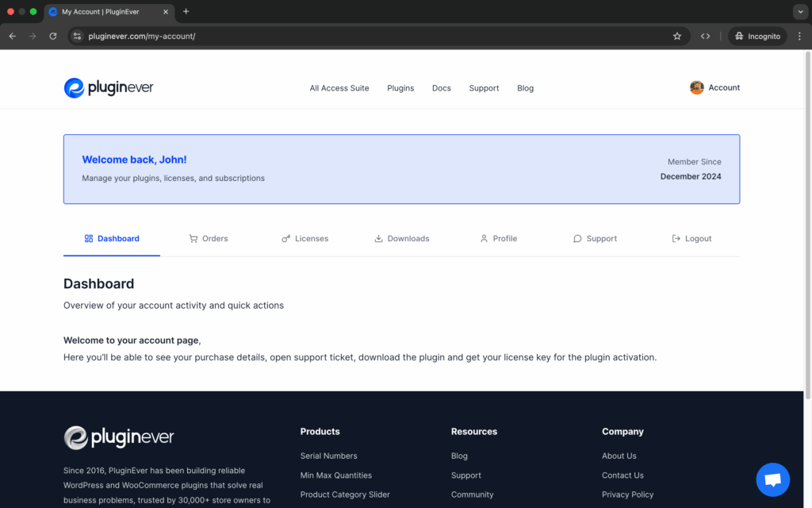Click the footer "Products" column heading
812x508 pixels.
tap(320, 431)
